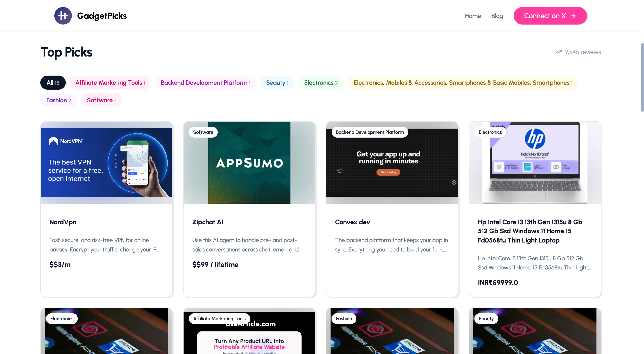Screen dimensions: 644x354
Task: Click the page vertical scrollbar thumb
Action: (x=642, y=77)
